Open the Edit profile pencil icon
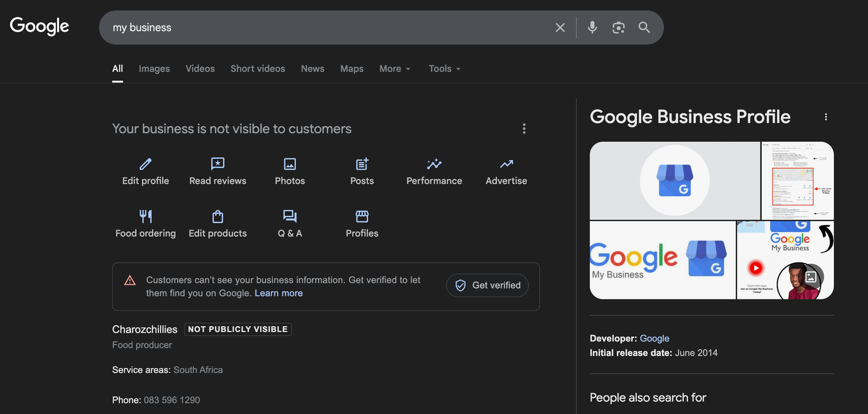This screenshot has width=868, height=414. pyautogui.click(x=145, y=164)
